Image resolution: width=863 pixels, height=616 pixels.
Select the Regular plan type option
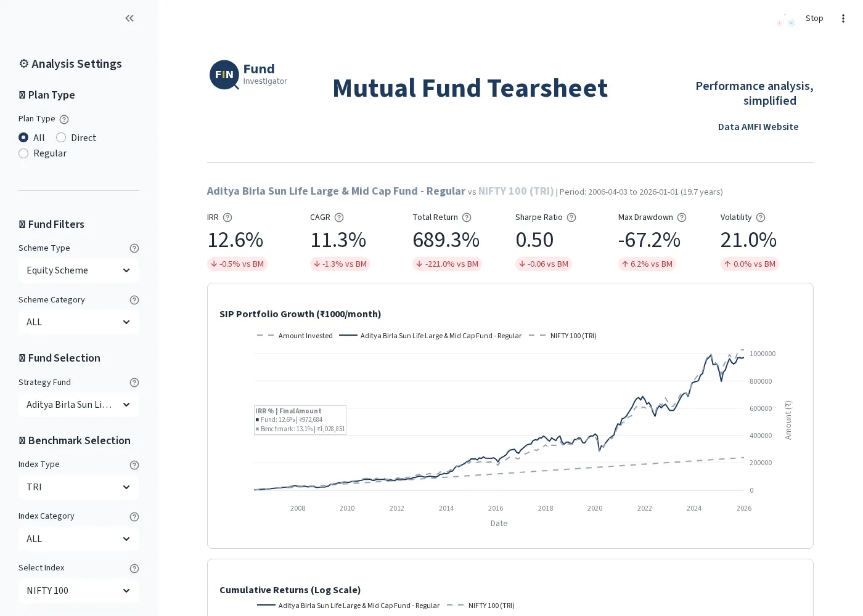23,153
